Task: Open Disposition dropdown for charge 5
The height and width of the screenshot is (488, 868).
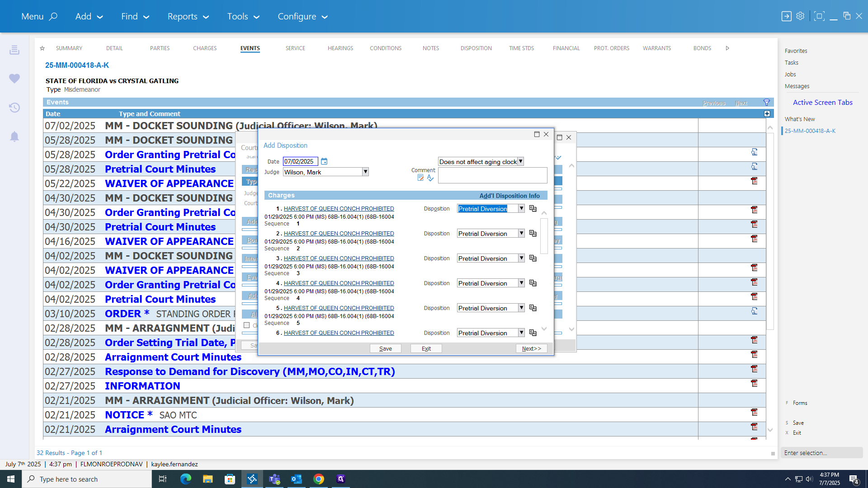Action: pyautogui.click(x=521, y=308)
